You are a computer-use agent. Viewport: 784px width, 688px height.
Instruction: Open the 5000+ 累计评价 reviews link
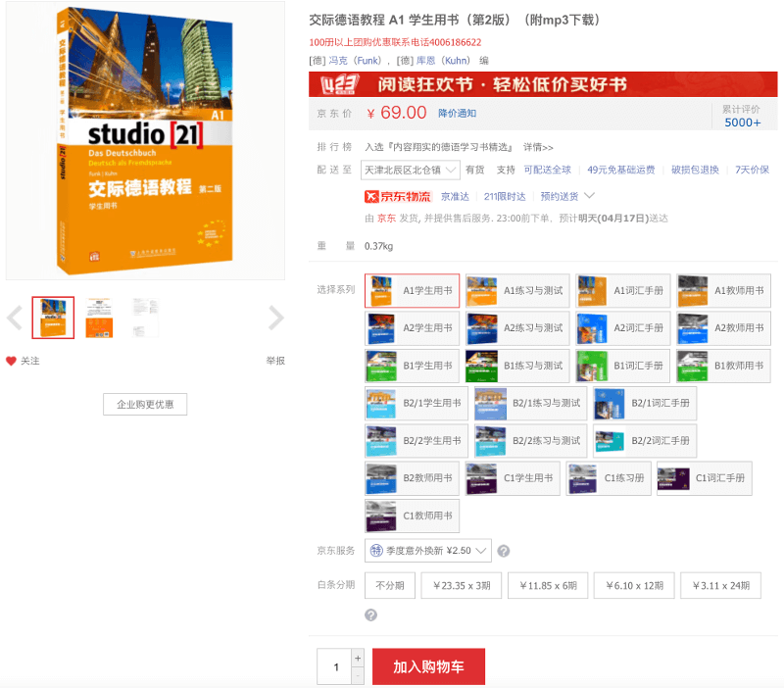pos(743,123)
